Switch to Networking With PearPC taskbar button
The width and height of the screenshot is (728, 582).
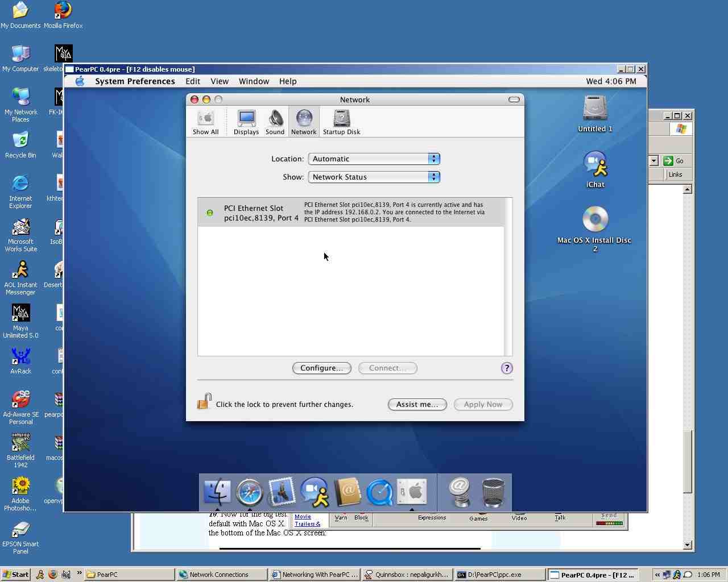point(315,575)
